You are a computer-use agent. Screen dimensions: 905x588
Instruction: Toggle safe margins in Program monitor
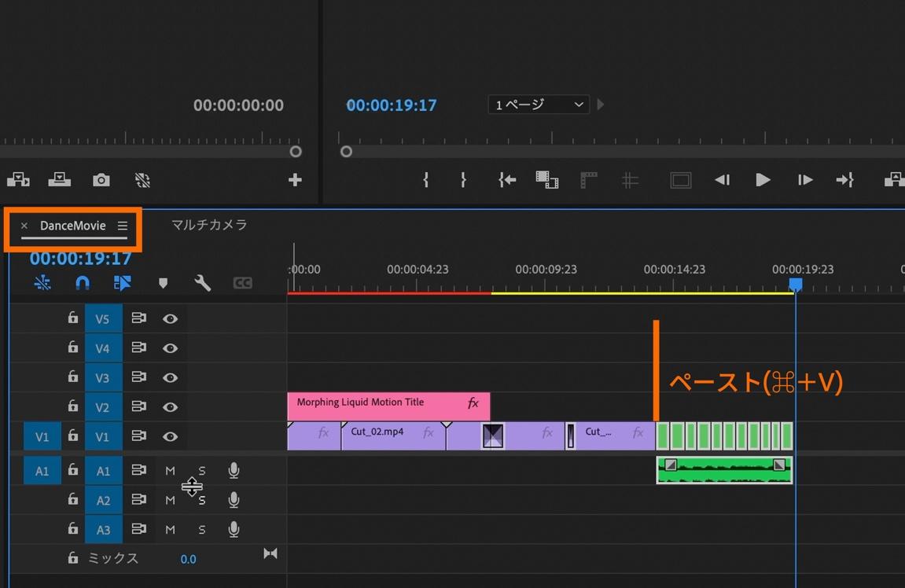click(680, 181)
